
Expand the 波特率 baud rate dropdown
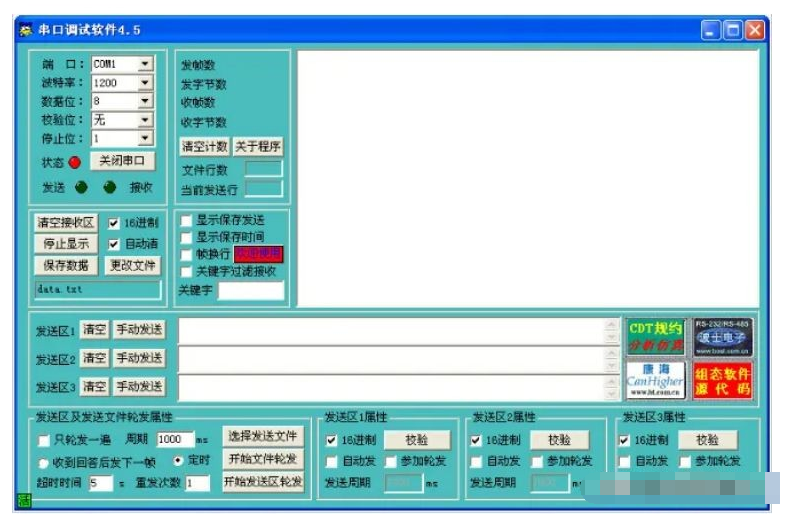pos(145,83)
